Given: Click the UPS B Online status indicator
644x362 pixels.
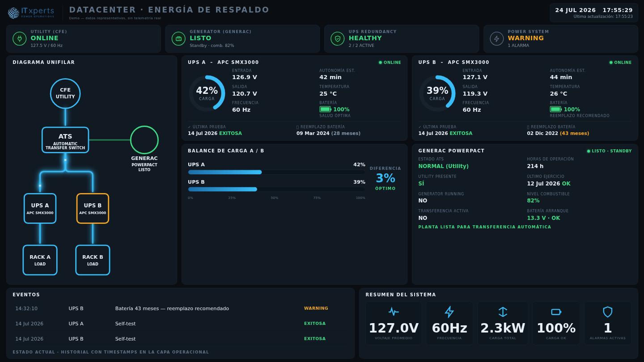Looking at the screenshot, I should tap(621, 63).
